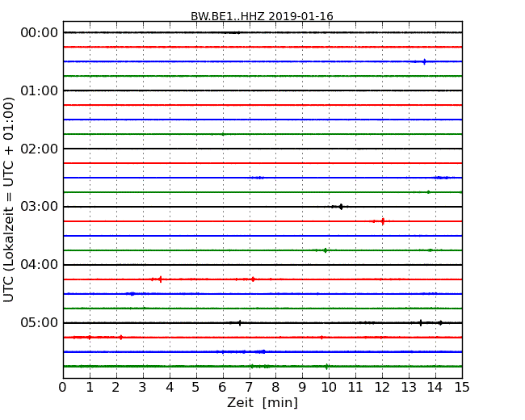This screenshot has height=420, width=525.
Task: Click x-axis tick label 4
Action: 170,388
